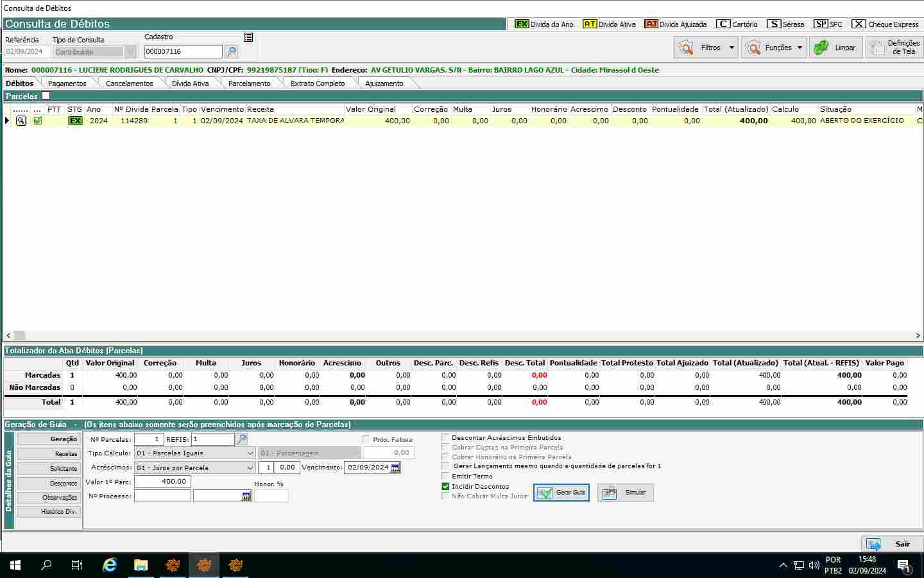924x578 pixels.
Task: Expand the Filtros dropdown arrow
Action: [732, 48]
